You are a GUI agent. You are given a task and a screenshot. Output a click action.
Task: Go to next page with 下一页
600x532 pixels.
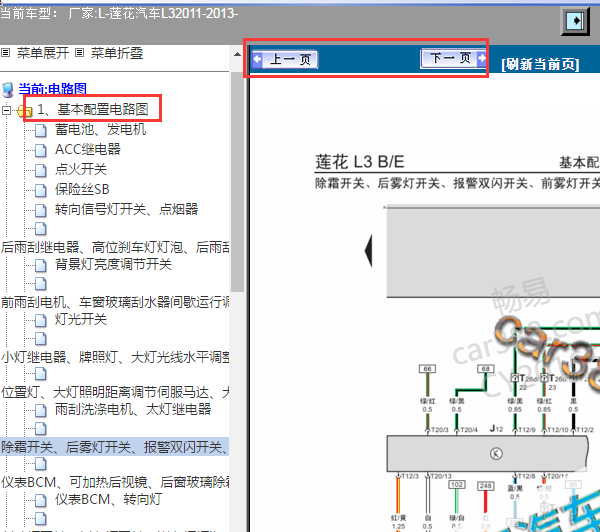(453, 58)
